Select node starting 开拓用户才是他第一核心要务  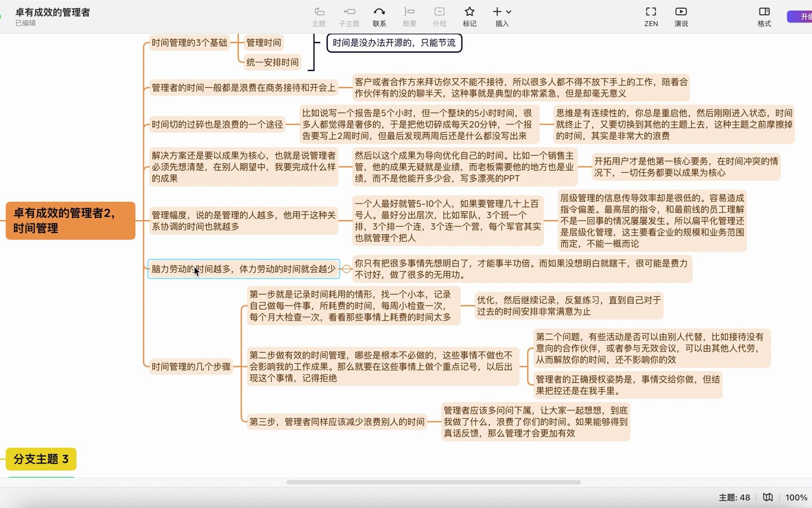click(x=686, y=167)
